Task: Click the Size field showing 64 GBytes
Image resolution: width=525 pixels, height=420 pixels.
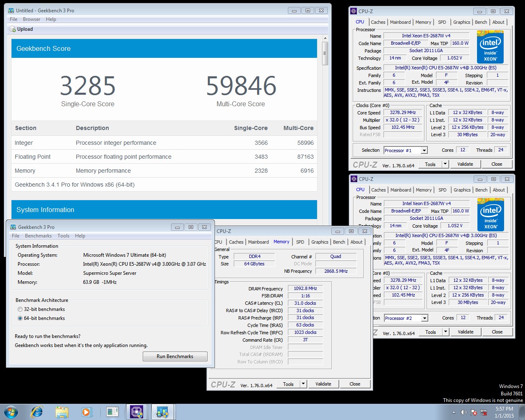Action: coord(254,264)
